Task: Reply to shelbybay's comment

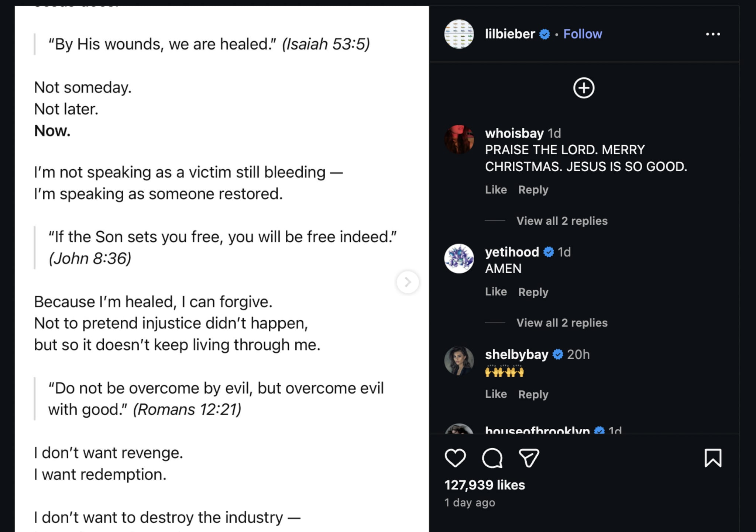Action: pos(533,394)
